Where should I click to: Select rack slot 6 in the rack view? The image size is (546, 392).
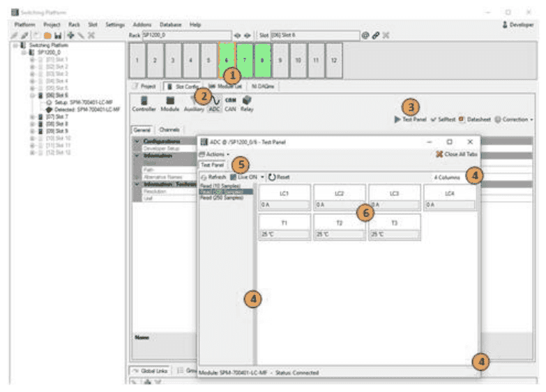[x=227, y=60]
